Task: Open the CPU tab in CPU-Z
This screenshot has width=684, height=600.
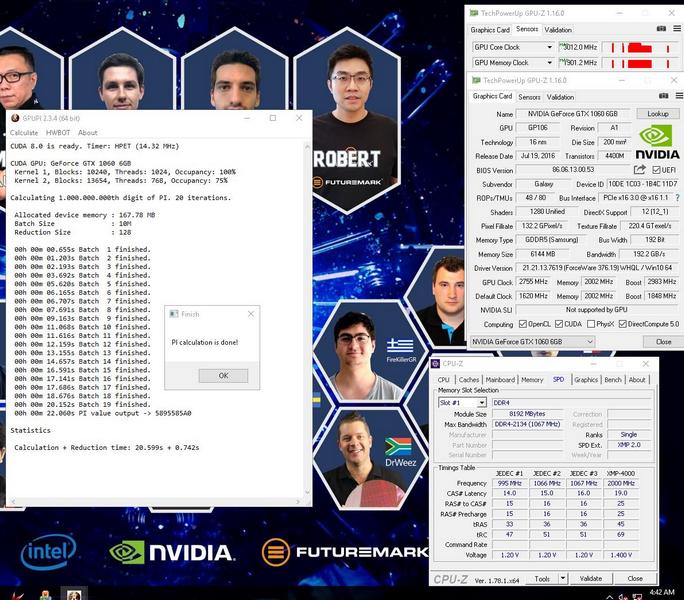Action: (x=444, y=380)
